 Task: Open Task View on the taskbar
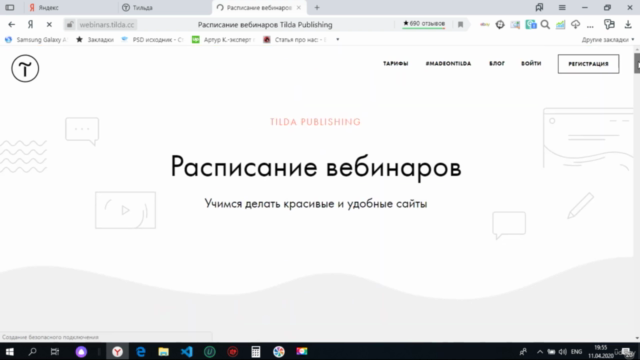pos(55,351)
